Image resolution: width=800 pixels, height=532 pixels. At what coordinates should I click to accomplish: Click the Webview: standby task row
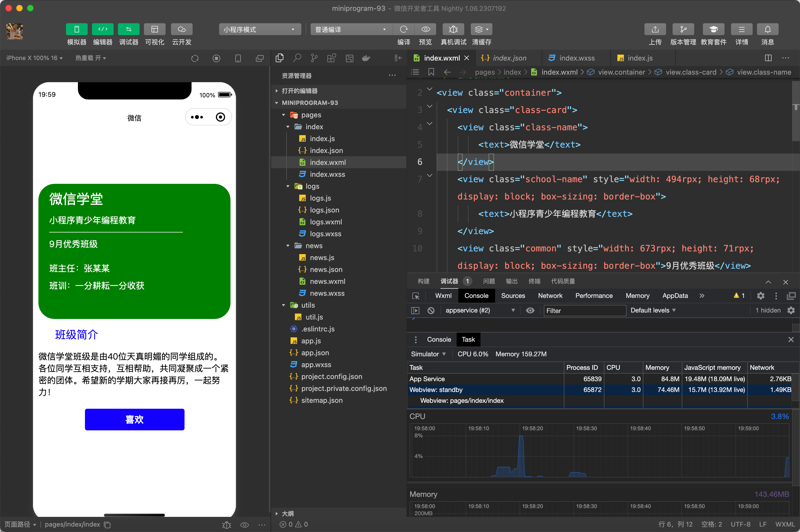pyautogui.click(x=600, y=390)
